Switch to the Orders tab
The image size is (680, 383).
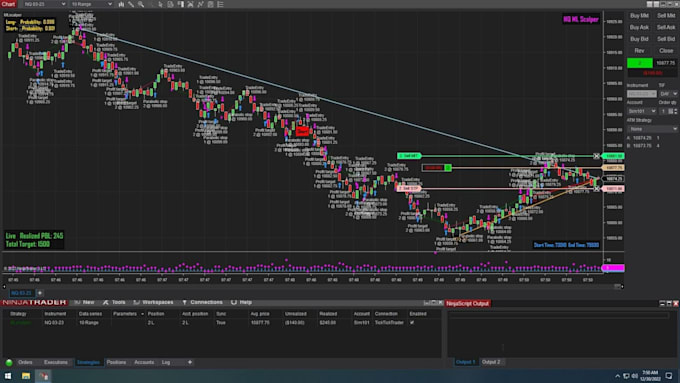pos(25,362)
